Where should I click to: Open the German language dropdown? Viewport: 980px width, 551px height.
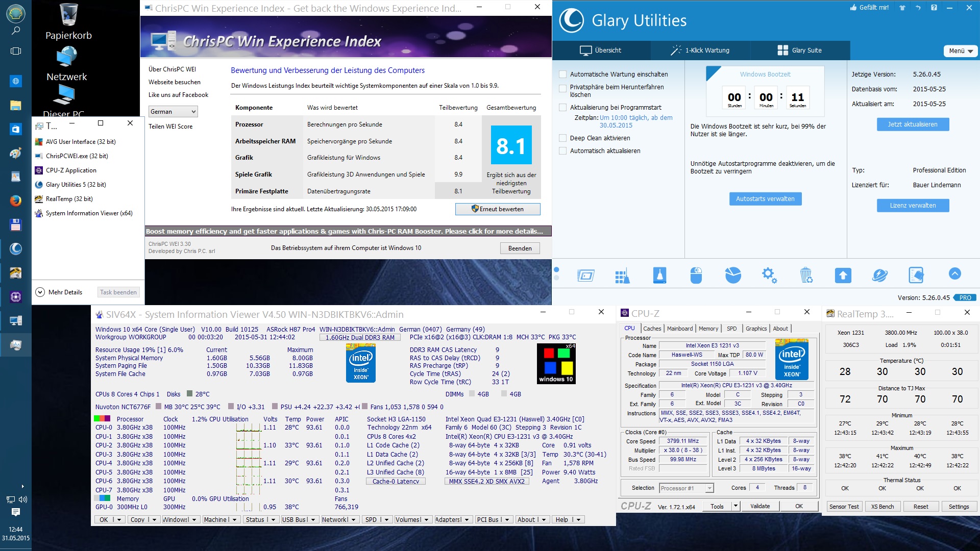click(173, 112)
